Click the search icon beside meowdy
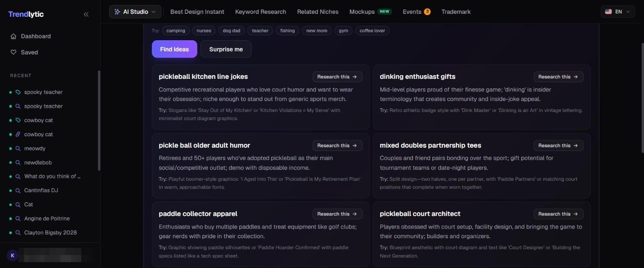 (x=18, y=148)
